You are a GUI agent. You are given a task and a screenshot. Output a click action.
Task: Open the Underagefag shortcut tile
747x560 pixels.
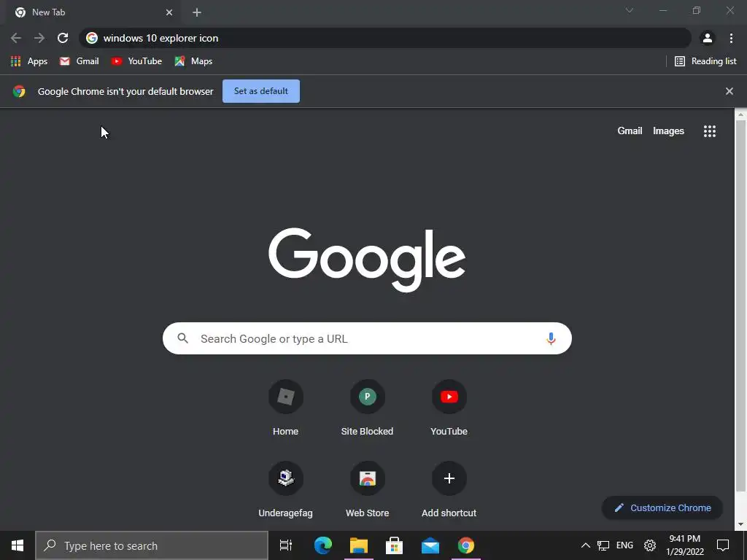pos(286,490)
